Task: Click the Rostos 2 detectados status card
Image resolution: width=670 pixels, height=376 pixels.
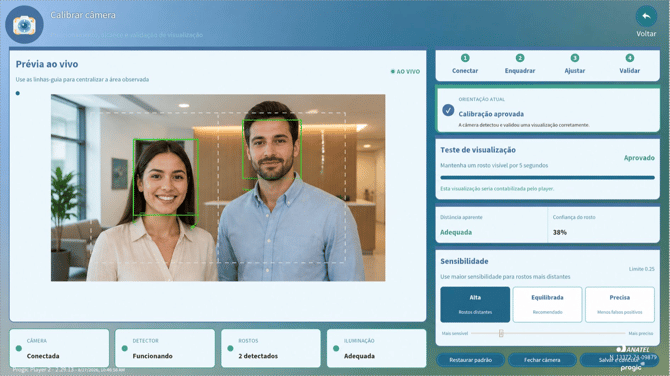Action: [271, 348]
